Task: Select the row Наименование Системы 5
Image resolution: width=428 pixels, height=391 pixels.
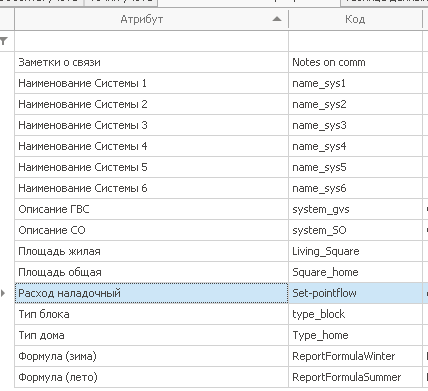Action: pos(151,167)
